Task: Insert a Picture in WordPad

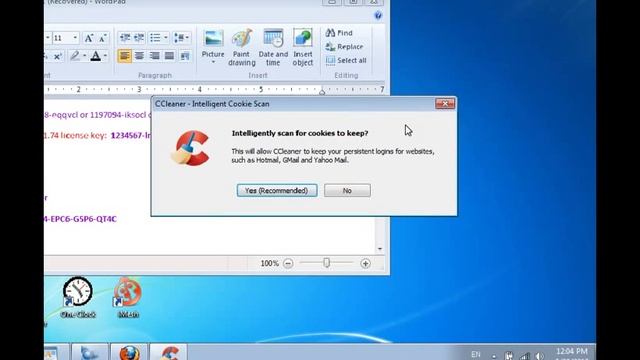Action: (213, 42)
